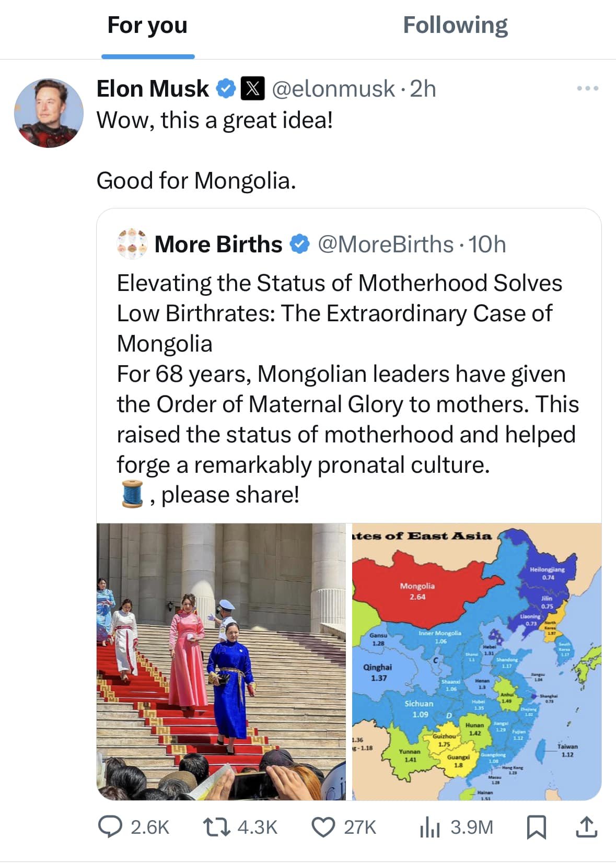The height and width of the screenshot is (863, 616).
Task: Click Elon Musk's blue verified badge
Action: pyautogui.click(x=226, y=89)
